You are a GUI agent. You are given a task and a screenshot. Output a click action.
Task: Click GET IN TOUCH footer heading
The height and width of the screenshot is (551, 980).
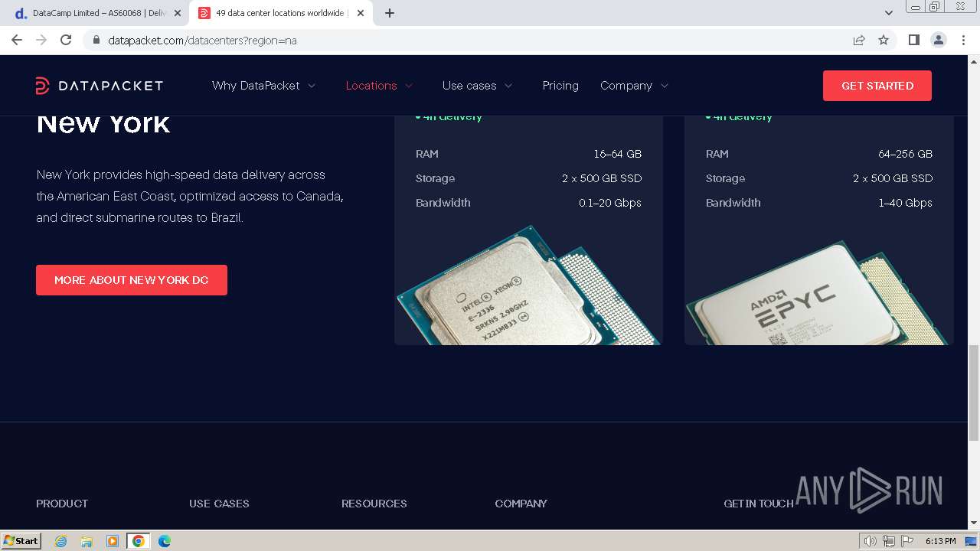point(759,504)
